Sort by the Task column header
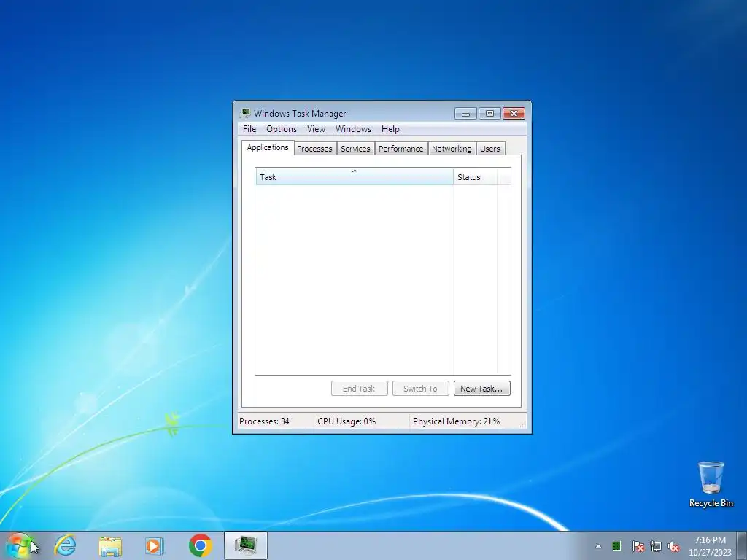Image resolution: width=747 pixels, height=560 pixels. point(355,177)
